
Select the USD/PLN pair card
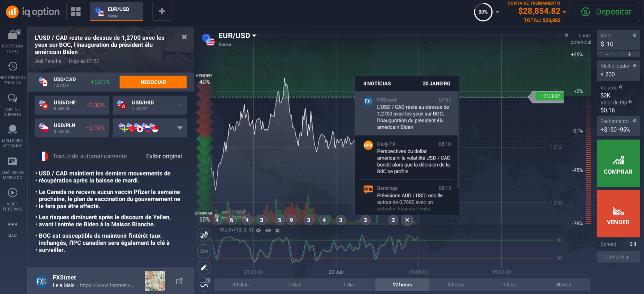coord(72,128)
